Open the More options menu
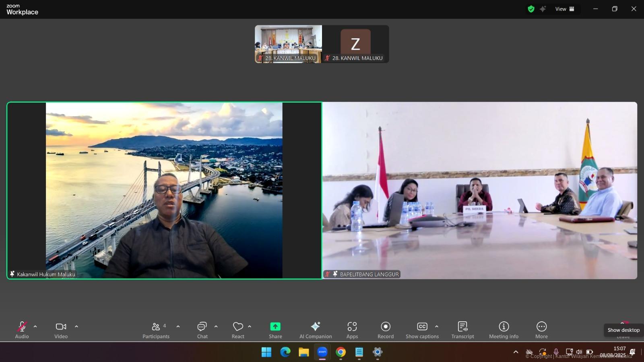 (541, 330)
